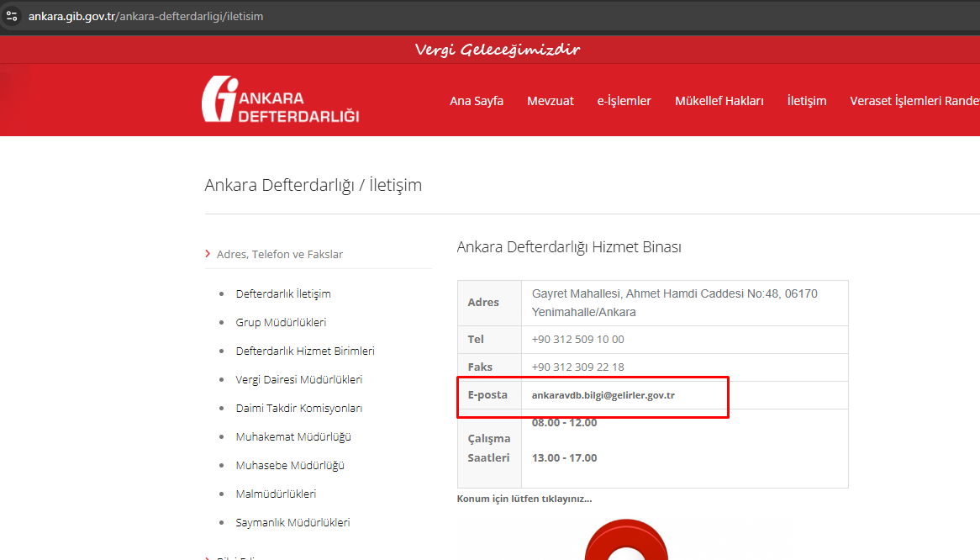Click the Ankara Defterdarlığı / İletişim page title
Image resolution: width=980 pixels, height=560 pixels.
point(313,185)
